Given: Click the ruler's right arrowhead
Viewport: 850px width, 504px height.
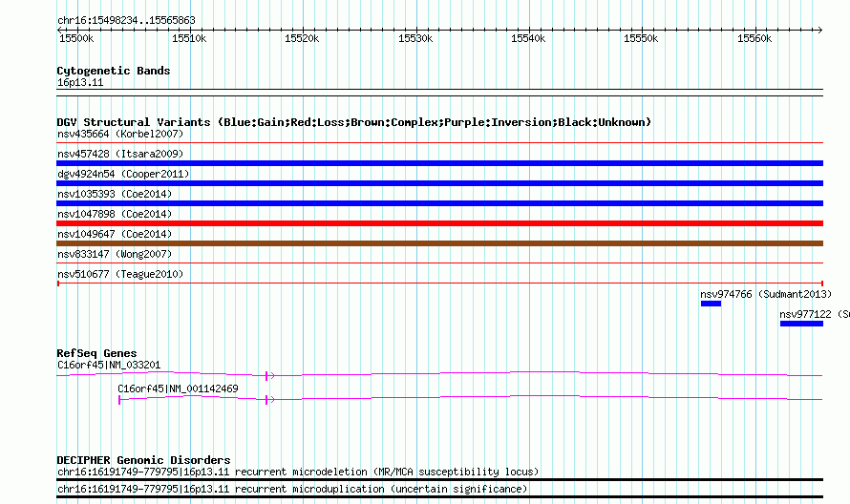Looking at the screenshot, I should pos(820,30).
